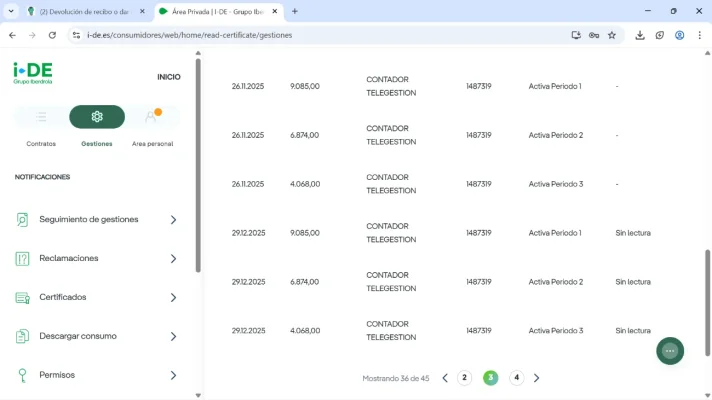Click the Permisos key icon
Screen dimensions: 712x400
pyautogui.click(x=22, y=375)
